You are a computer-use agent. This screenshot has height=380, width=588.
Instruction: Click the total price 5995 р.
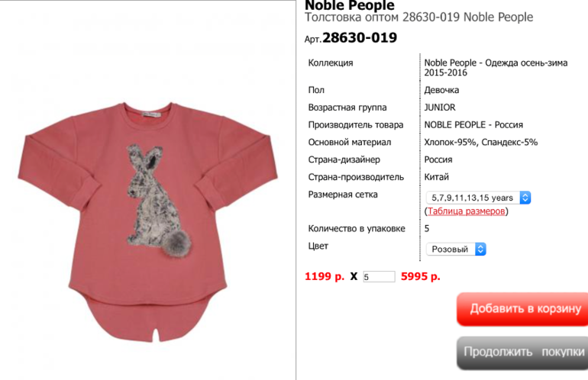tap(420, 276)
